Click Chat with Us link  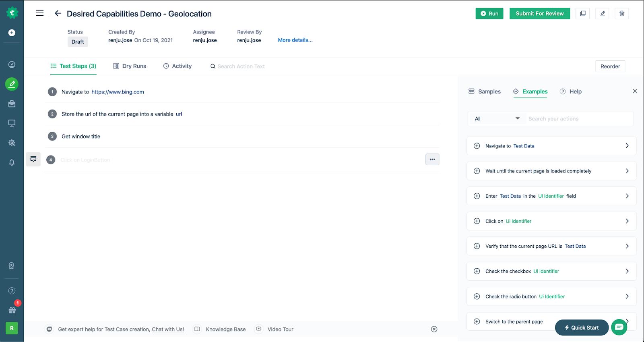click(x=168, y=330)
